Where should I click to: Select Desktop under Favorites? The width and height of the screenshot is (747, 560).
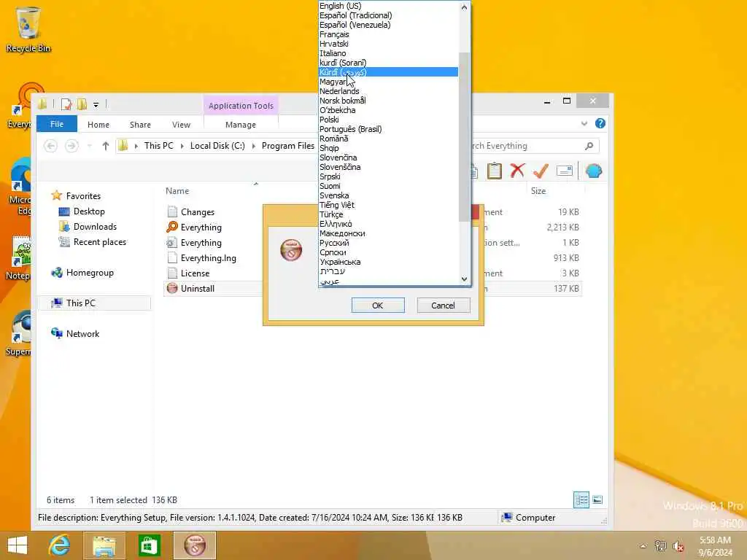click(x=88, y=211)
